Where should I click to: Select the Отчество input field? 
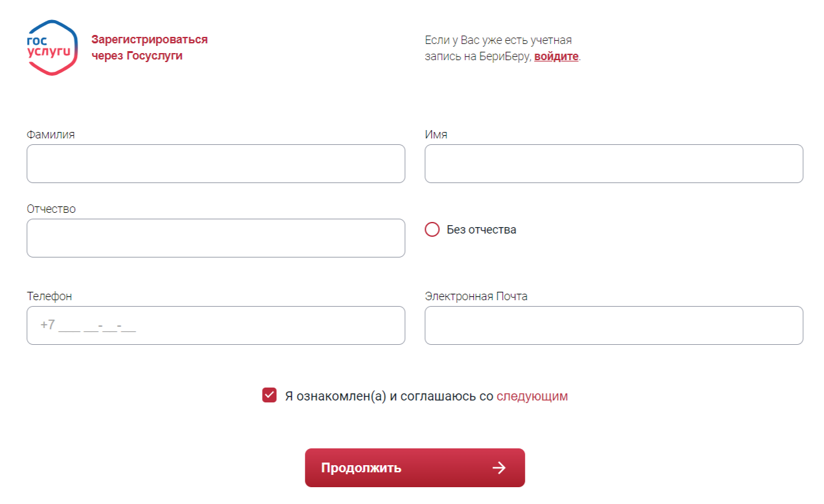(216, 238)
